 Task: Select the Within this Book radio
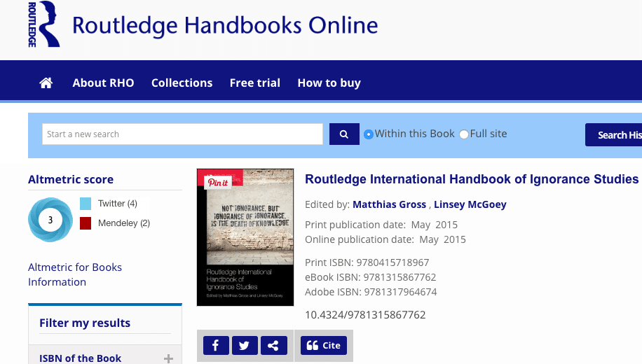point(369,134)
